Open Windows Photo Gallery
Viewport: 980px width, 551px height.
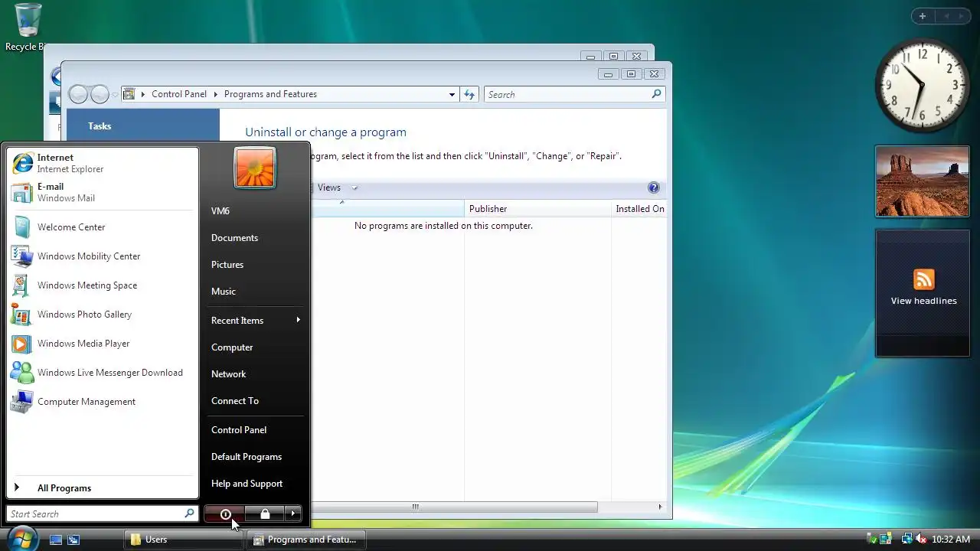point(102,315)
